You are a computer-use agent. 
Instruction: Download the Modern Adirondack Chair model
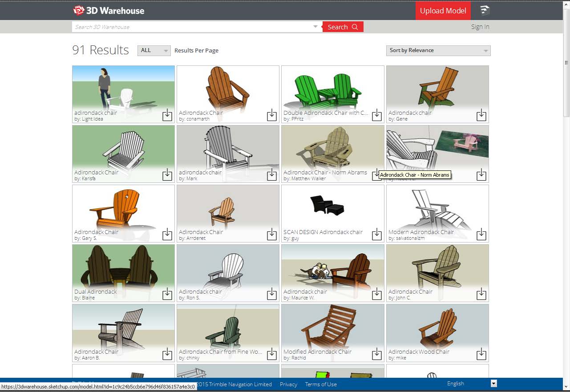coord(481,234)
